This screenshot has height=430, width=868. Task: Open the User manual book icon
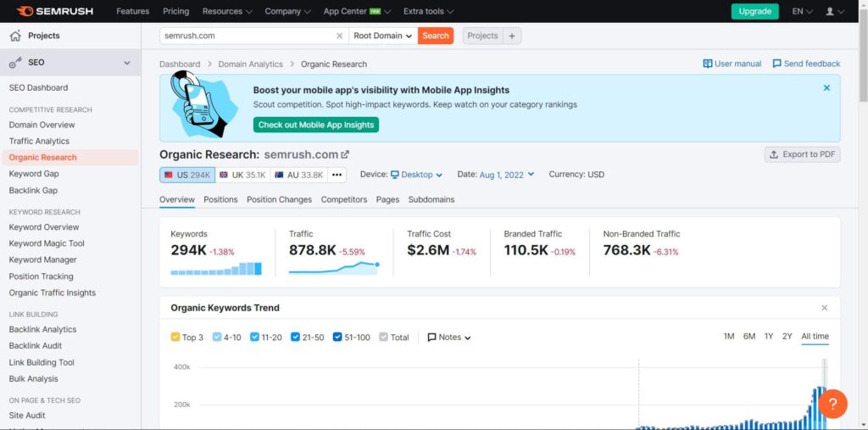click(708, 64)
